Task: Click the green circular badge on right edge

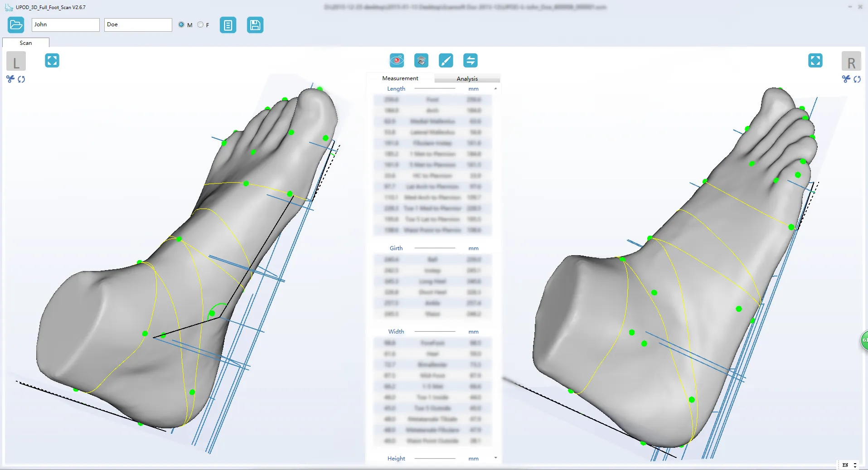Action: (x=864, y=340)
